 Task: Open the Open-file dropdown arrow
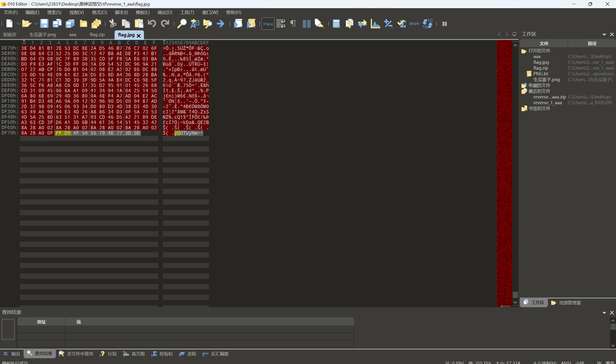36,24
